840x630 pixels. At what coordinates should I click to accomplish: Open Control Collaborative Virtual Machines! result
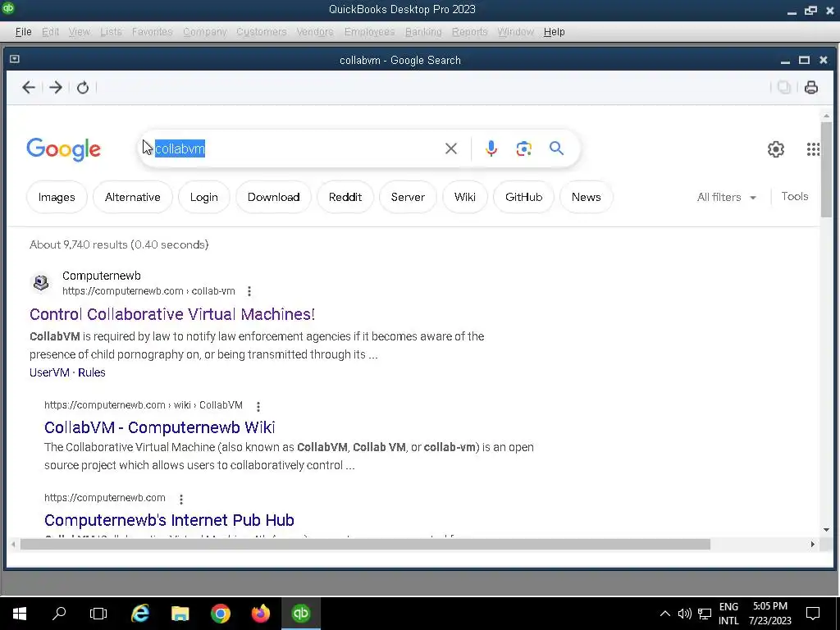(172, 314)
